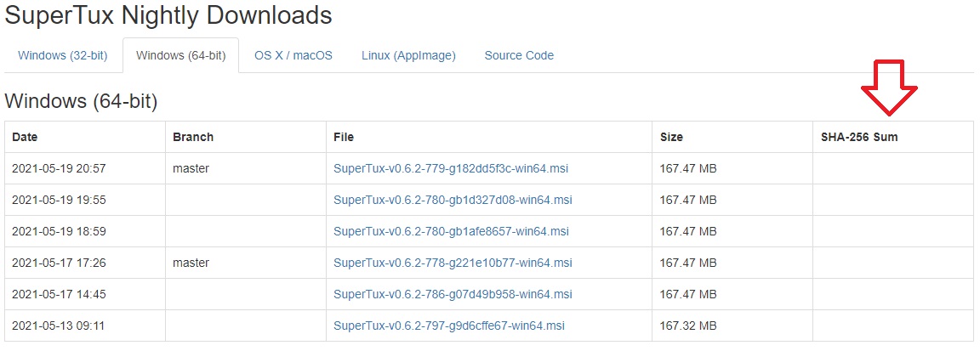Select the Windows (64-bit) tab
The height and width of the screenshot is (351, 980).
pyautogui.click(x=180, y=55)
